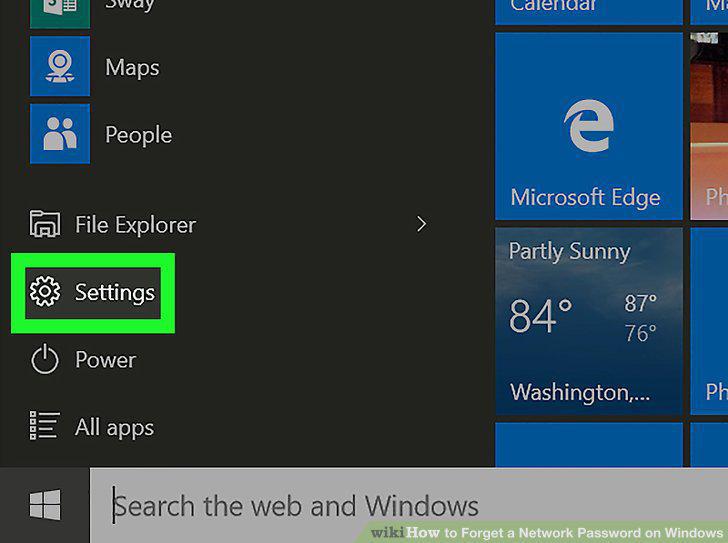Open the Partly Sunny weather tile

589,321
